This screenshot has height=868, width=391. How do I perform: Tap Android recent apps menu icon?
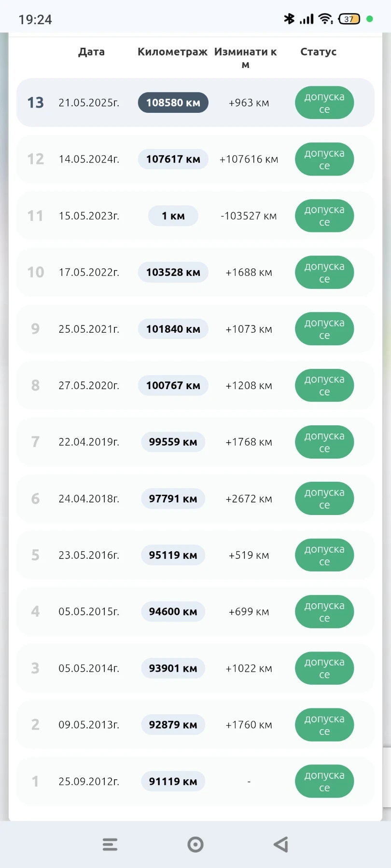110,844
